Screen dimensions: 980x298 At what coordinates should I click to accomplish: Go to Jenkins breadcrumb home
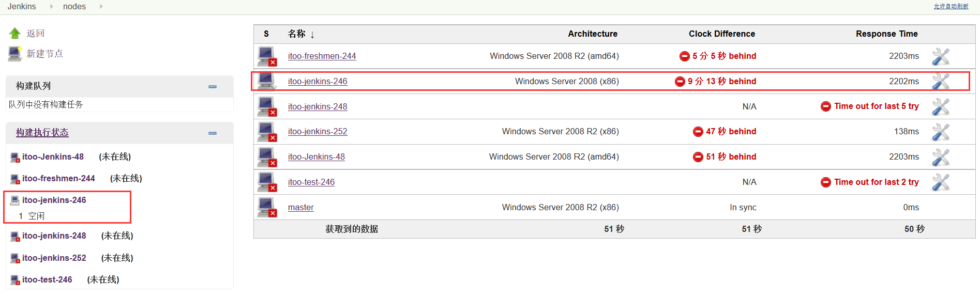(x=22, y=7)
